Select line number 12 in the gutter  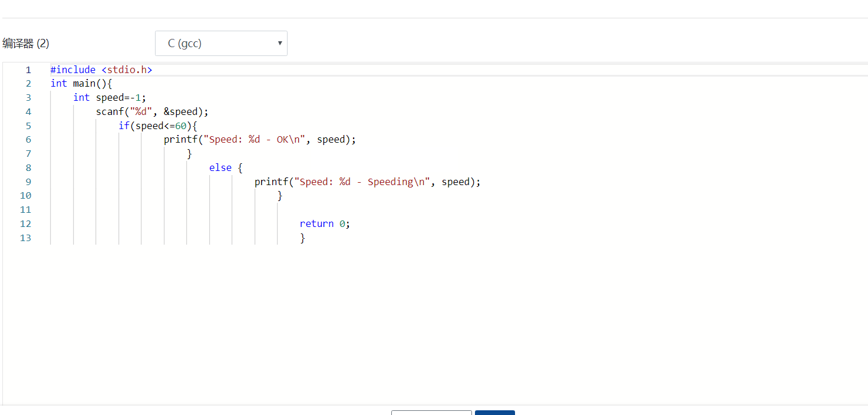click(25, 224)
